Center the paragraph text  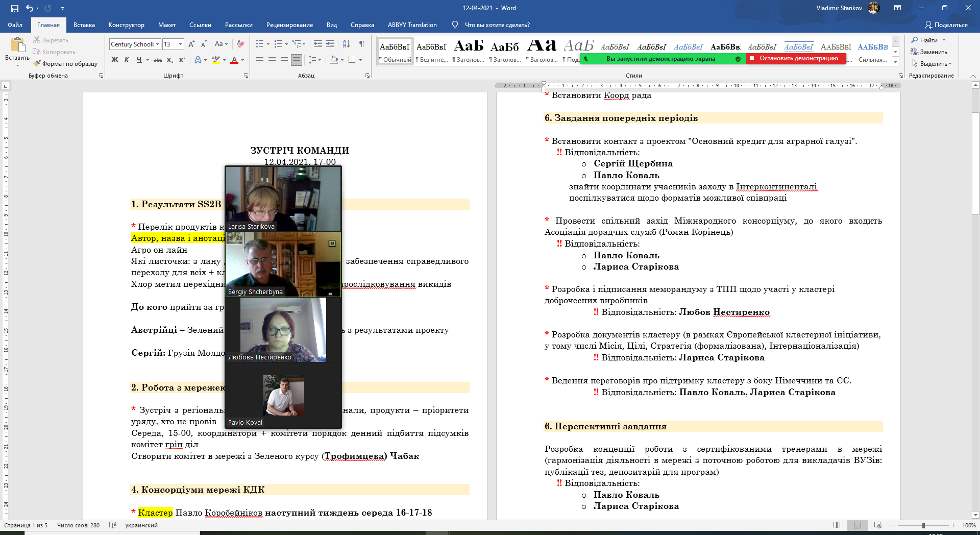pos(272,60)
